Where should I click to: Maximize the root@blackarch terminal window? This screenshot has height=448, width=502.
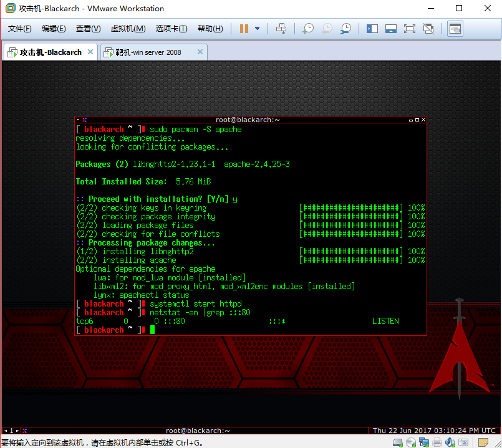coord(417,120)
